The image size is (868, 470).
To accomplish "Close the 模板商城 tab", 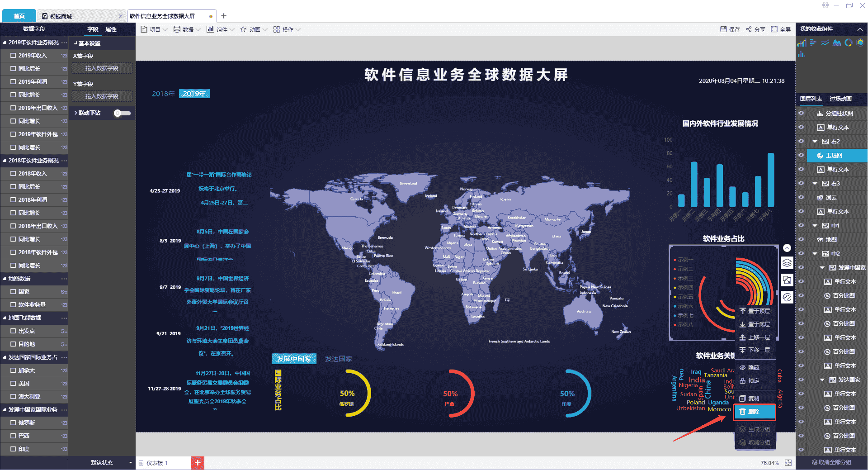I will [x=120, y=16].
